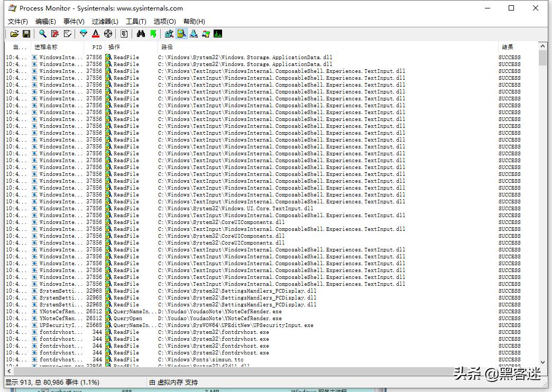Click the PID column header
Viewport: 552px width, 392px height.
pos(94,47)
